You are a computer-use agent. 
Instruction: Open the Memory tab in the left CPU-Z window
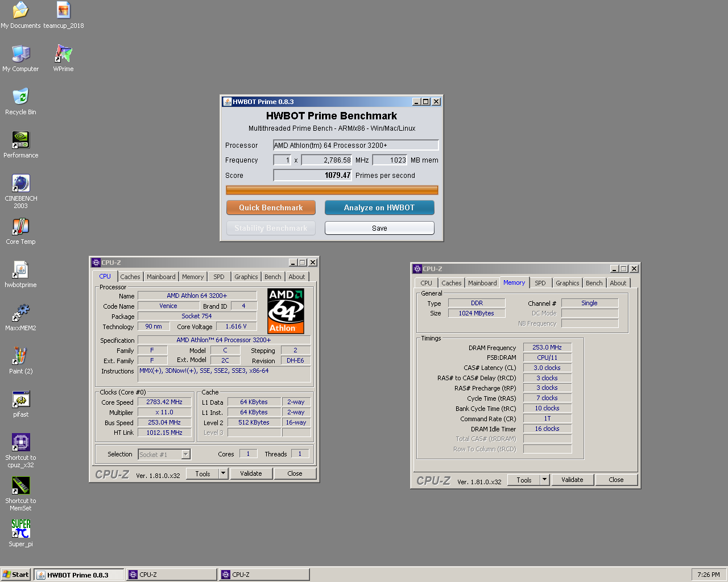tap(193, 277)
